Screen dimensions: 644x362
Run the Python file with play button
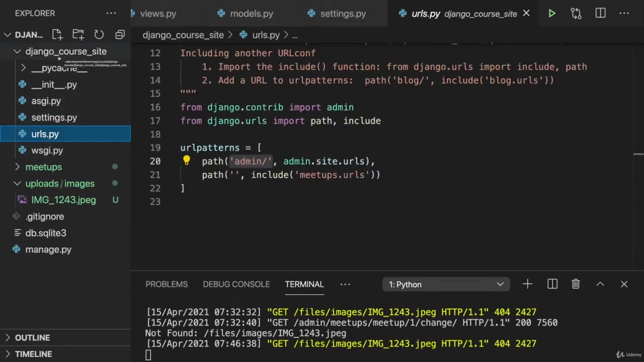coord(552,14)
